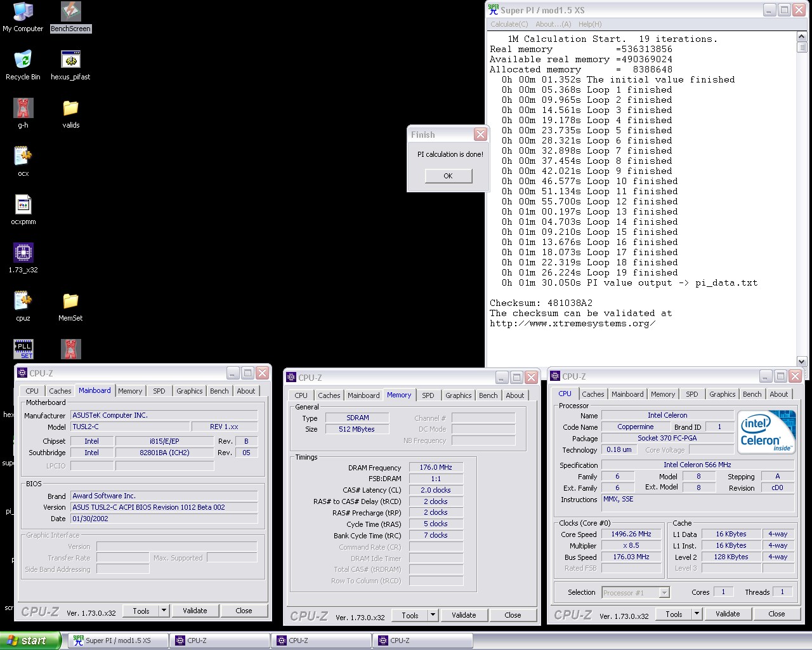Viewport: 812px width, 650px height.
Task: Open Graphics tab in CPU window
Action: point(723,394)
